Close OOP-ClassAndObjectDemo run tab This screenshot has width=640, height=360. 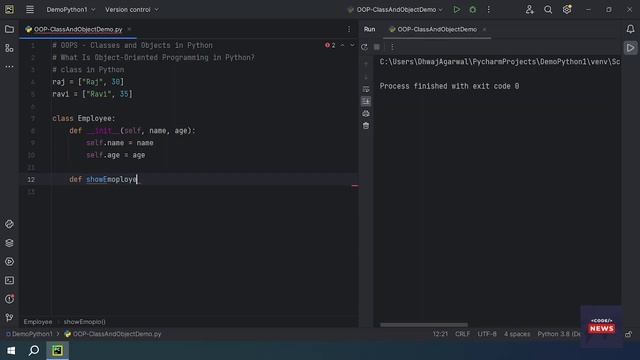pos(484,29)
